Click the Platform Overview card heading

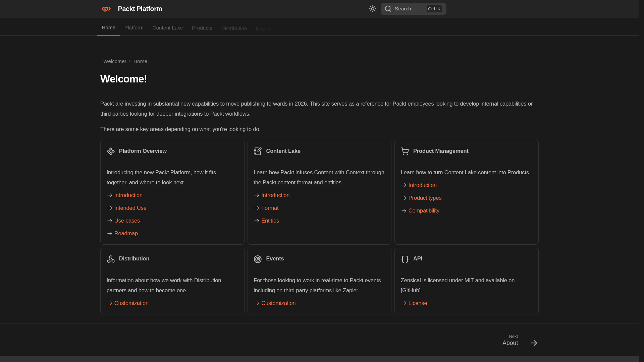coord(143,151)
